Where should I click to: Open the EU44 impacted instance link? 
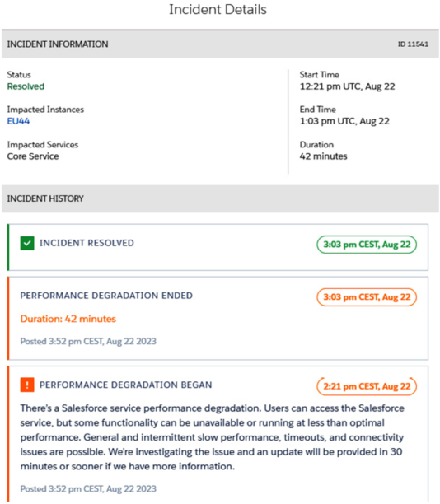(18, 121)
